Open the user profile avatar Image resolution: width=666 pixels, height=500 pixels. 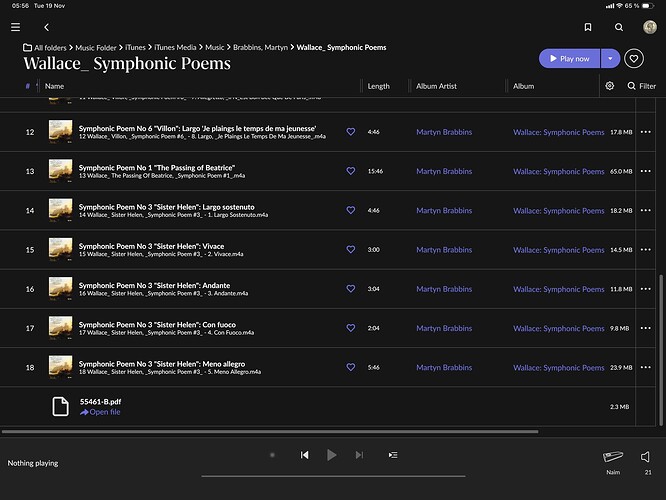(649, 27)
